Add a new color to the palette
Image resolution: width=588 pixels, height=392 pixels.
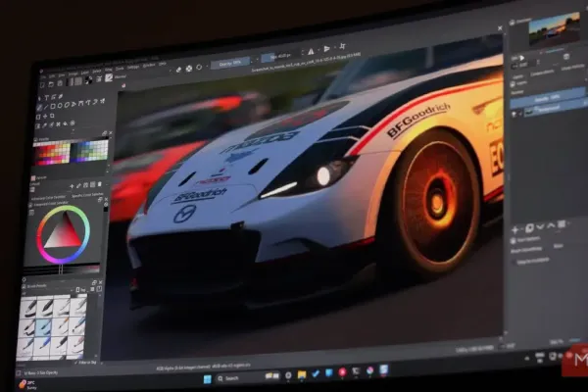pyautogui.click(x=72, y=185)
